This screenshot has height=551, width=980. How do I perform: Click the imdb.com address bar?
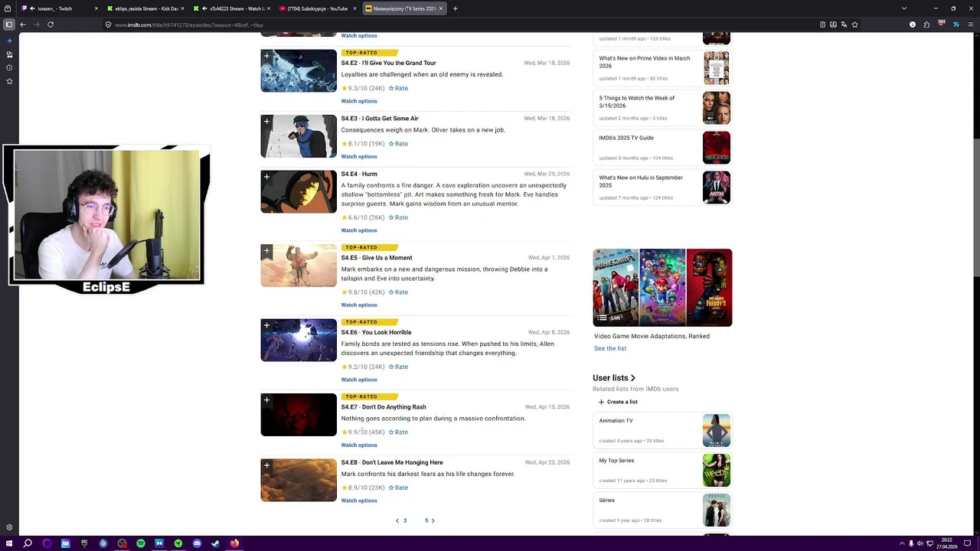click(459, 24)
